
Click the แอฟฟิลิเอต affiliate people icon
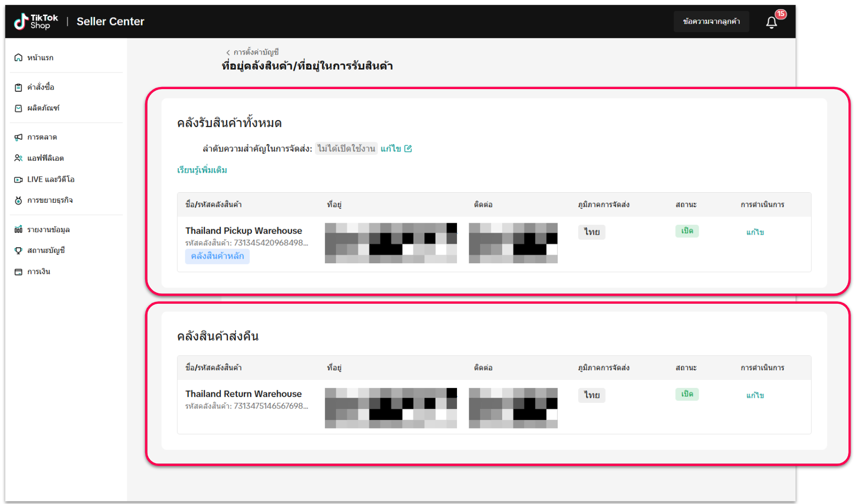coord(19,158)
